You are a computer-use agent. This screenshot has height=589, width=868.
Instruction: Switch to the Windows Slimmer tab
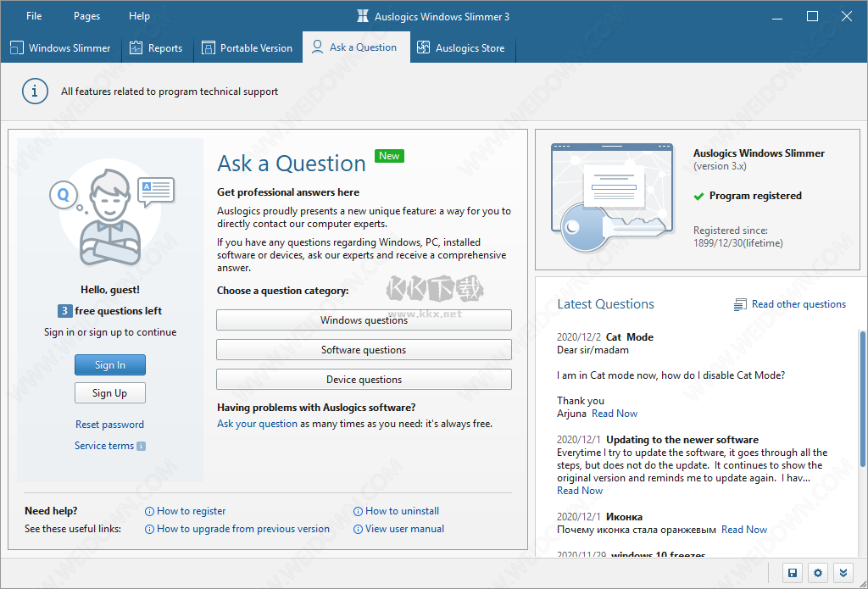59,47
